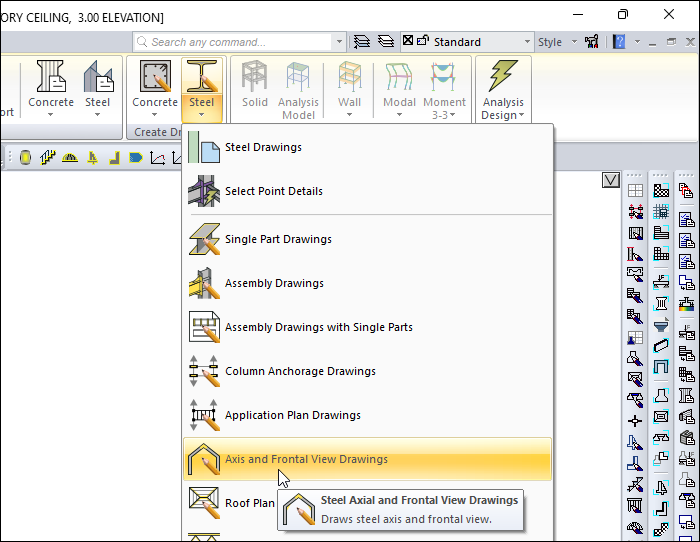Open Column Anchorage Drawings

pos(300,371)
